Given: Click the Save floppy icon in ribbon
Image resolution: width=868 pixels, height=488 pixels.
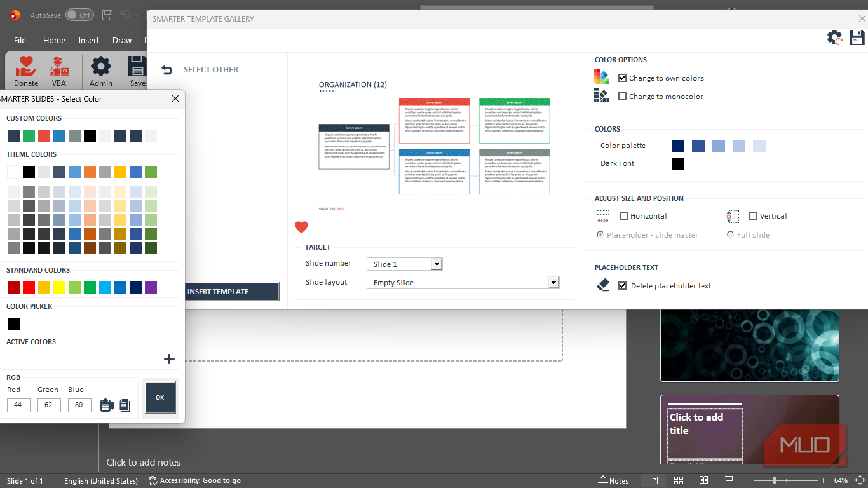Looking at the screenshot, I should click(x=137, y=66).
